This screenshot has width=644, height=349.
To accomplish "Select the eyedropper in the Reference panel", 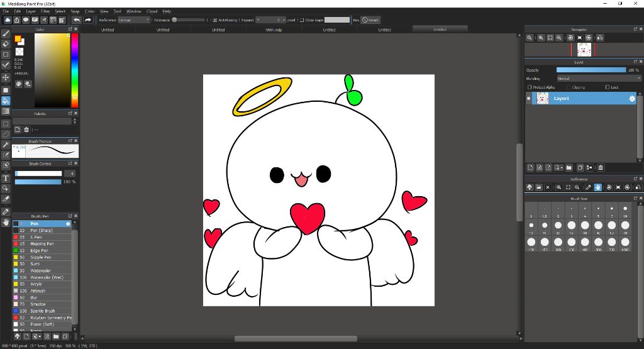I will click(588, 187).
